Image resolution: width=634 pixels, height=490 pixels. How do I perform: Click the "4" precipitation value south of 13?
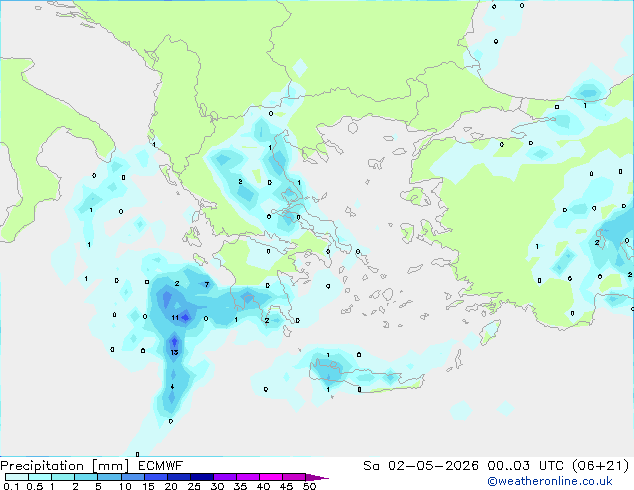[172, 387]
